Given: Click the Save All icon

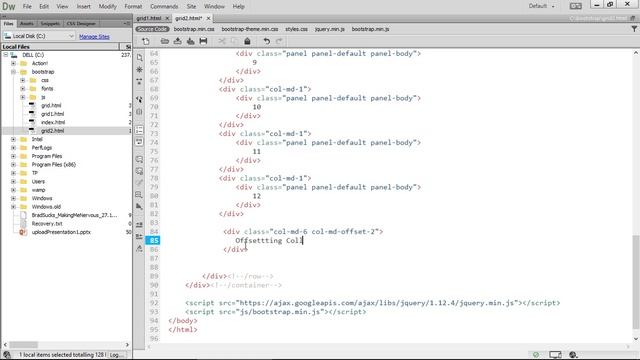Looking at the screenshot, I should (x=191, y=41).
